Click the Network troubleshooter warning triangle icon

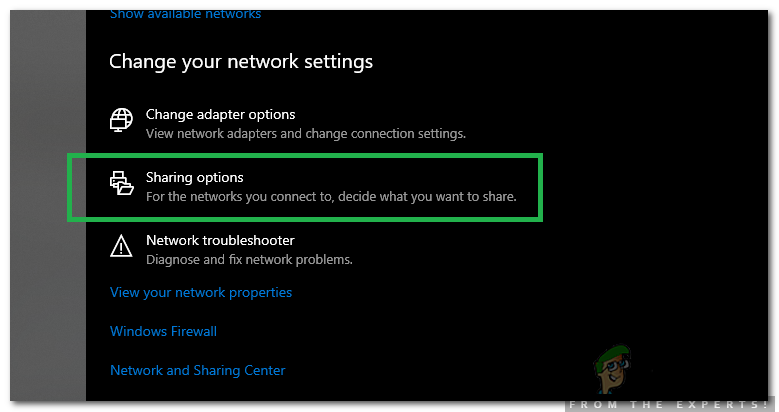pos(121,248)
